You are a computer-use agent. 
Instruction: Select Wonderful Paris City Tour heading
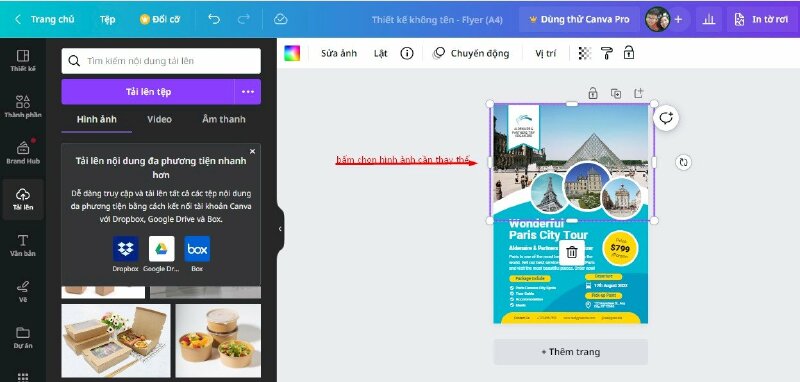click(x=548, y=230)
